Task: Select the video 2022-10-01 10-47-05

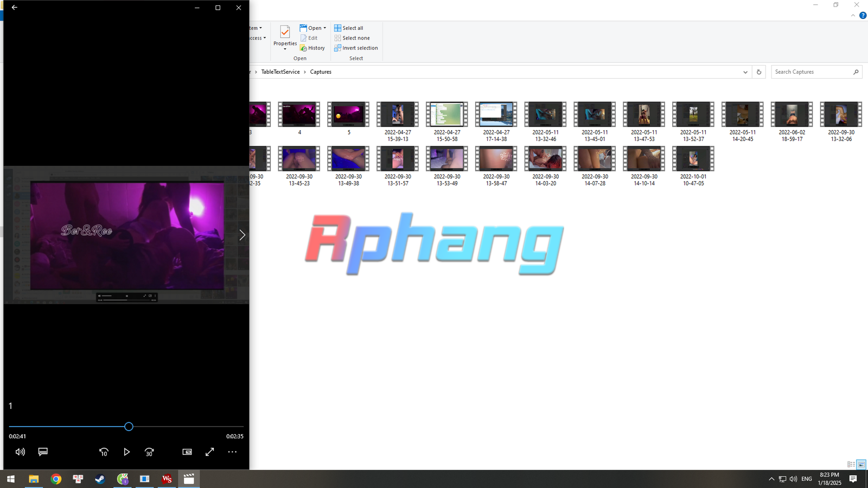Action: pos(693,166)
